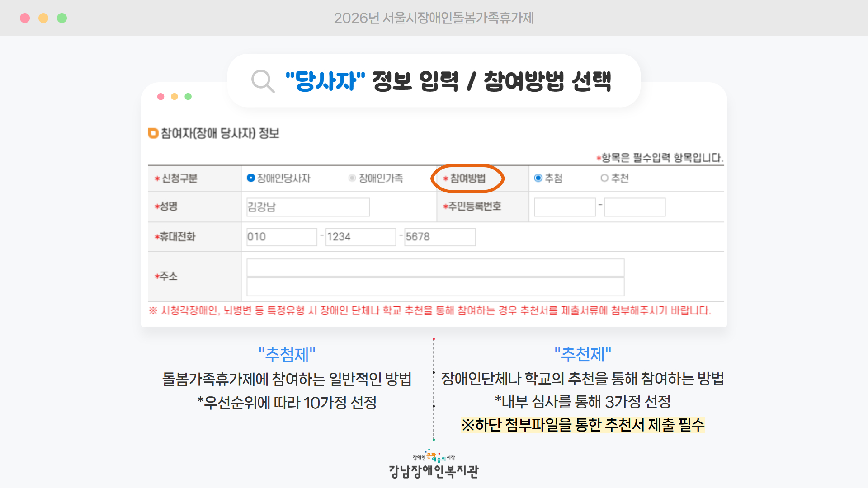This screenshot has height=488, width=868.
Task: Choose the 추천 participation radio button
Action: [x=604, y=178]
